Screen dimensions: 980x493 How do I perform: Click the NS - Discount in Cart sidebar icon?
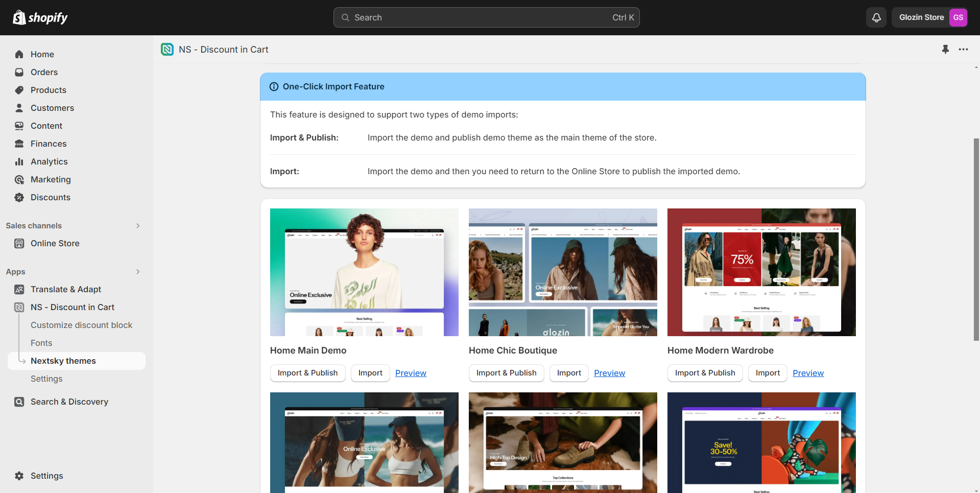click(19, 307)
